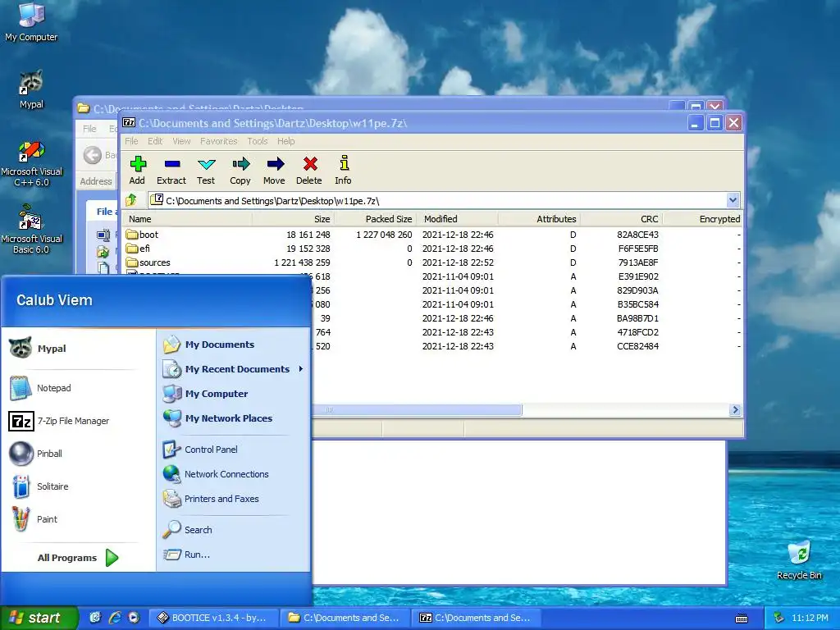Switch to Explorer folder taskbar button
Screen dimensions: 840x630
[345, 618]
